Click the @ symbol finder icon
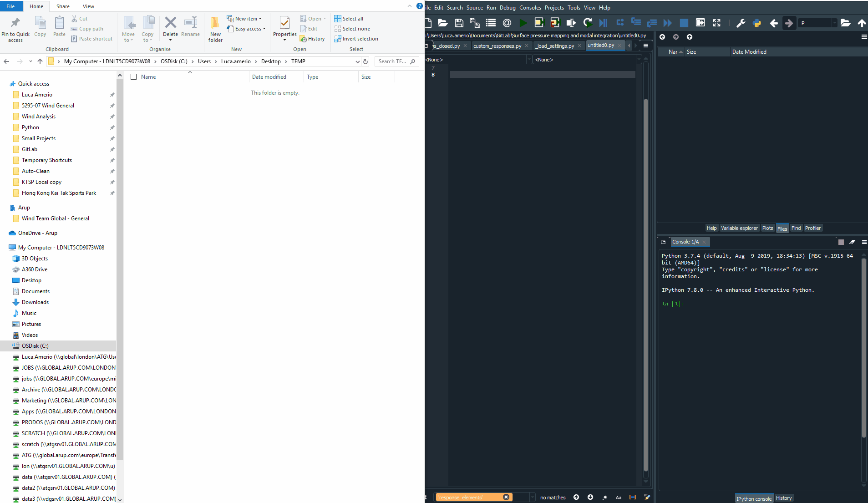Screen dimensions: 868x503 click(507, 23)
